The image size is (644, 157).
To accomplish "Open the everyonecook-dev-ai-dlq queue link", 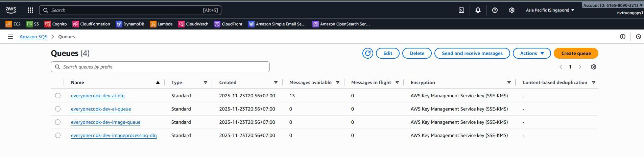I will tap(98, 96).
